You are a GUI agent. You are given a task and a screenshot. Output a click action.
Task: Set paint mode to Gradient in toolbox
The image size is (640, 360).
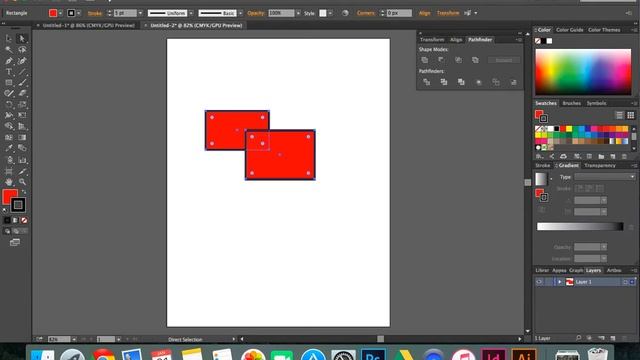[x=16, y=220]
